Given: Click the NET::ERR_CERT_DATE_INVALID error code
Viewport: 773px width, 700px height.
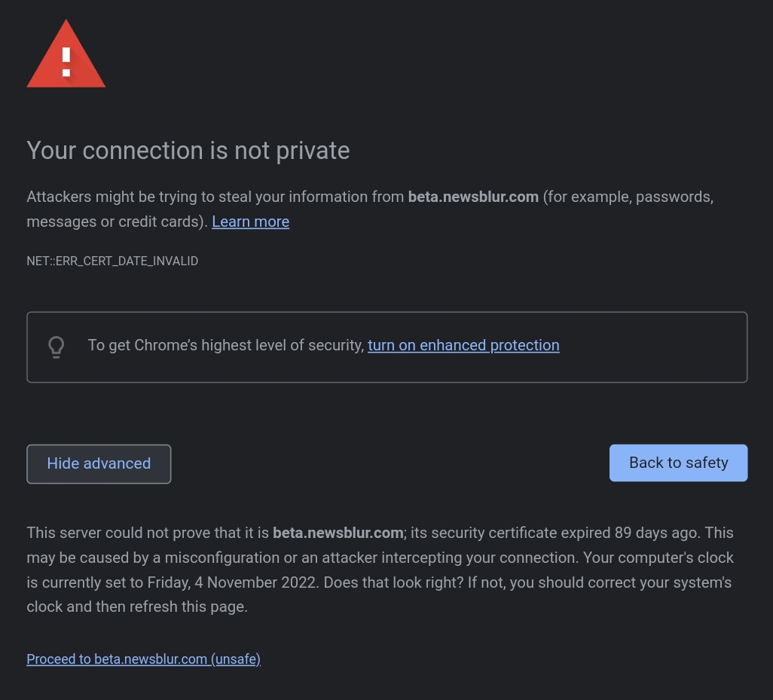Looking at the screenshot, I should [112, 261].
